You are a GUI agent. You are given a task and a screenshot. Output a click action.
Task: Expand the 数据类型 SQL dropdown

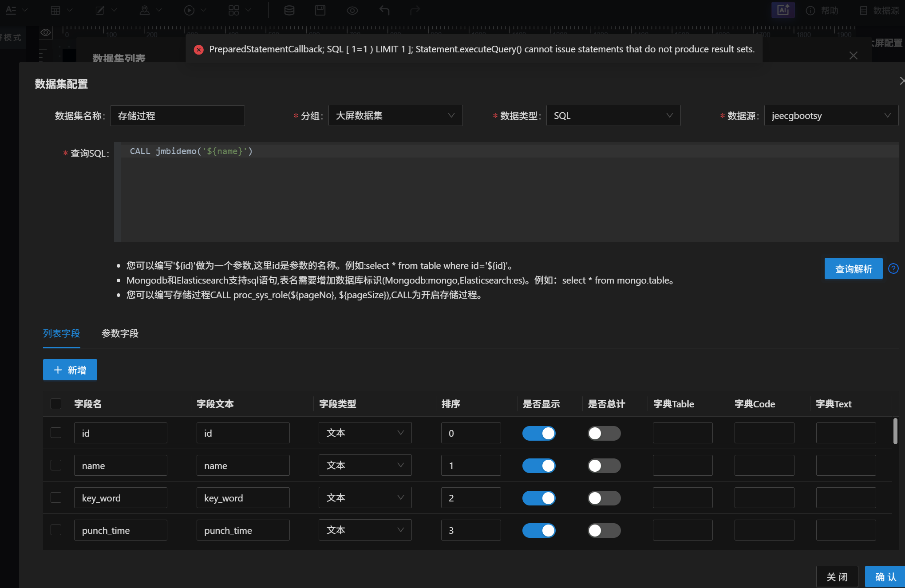point(613,115)
